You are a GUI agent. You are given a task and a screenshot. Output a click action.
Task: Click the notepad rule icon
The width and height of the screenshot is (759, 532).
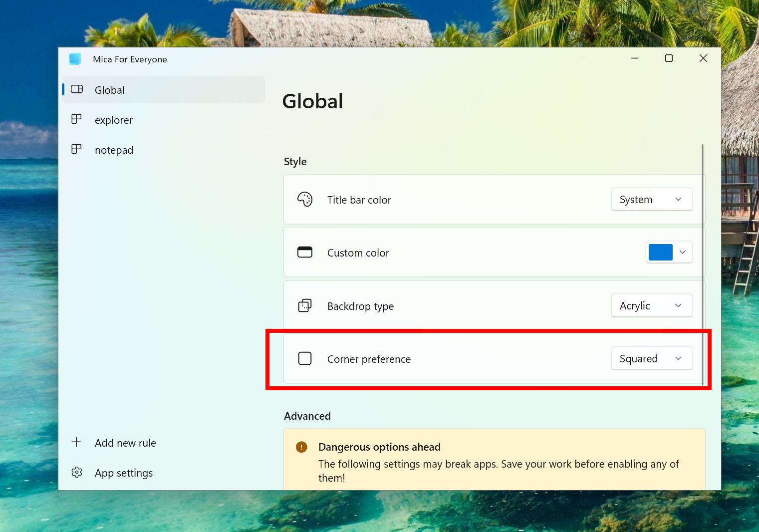tap(76, 149)
